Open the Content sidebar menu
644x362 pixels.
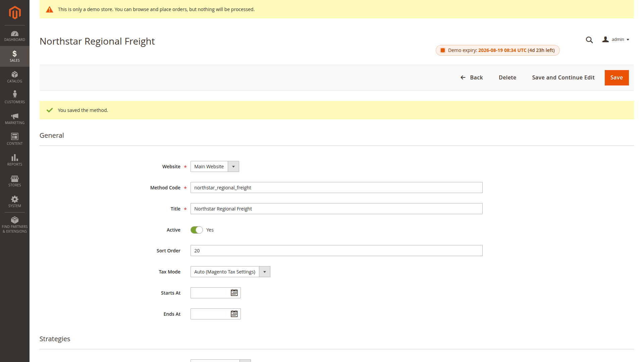click(x=15, y=139)
